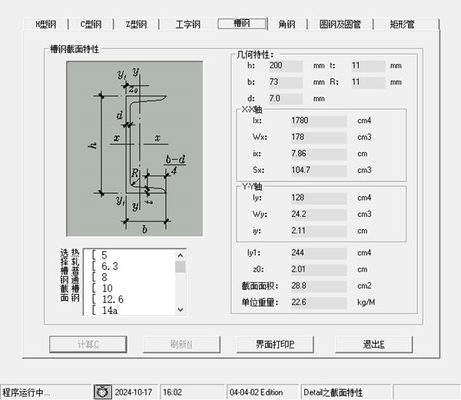Go to the 圆钢及圆管 tab
The width and height of the screenshot is (461, 400).
click(x=340, y=24)
